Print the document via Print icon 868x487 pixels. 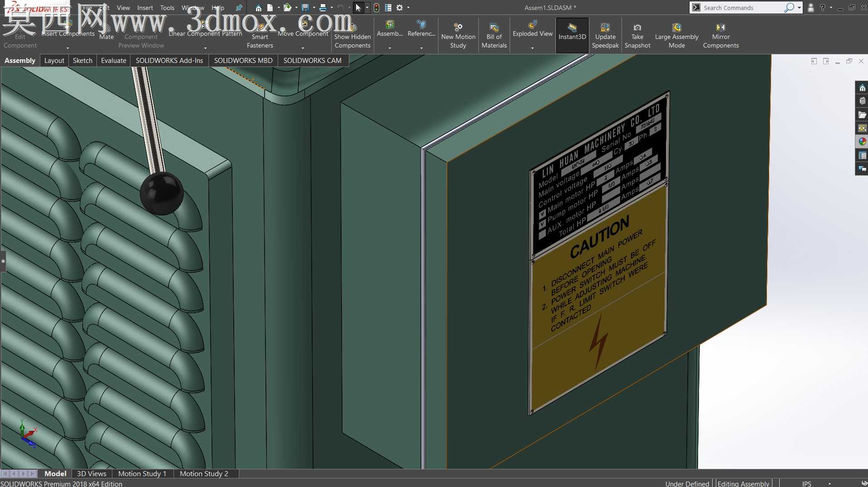point(323,8)
